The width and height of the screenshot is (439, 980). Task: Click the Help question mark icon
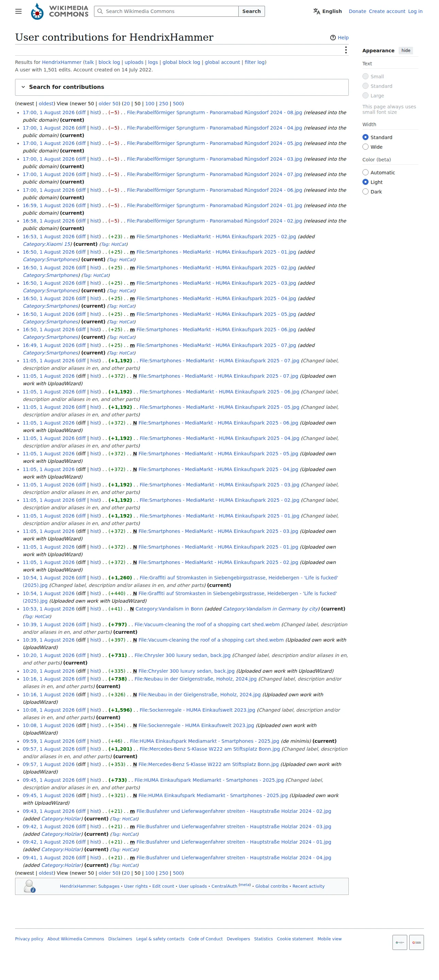point(333,38)
